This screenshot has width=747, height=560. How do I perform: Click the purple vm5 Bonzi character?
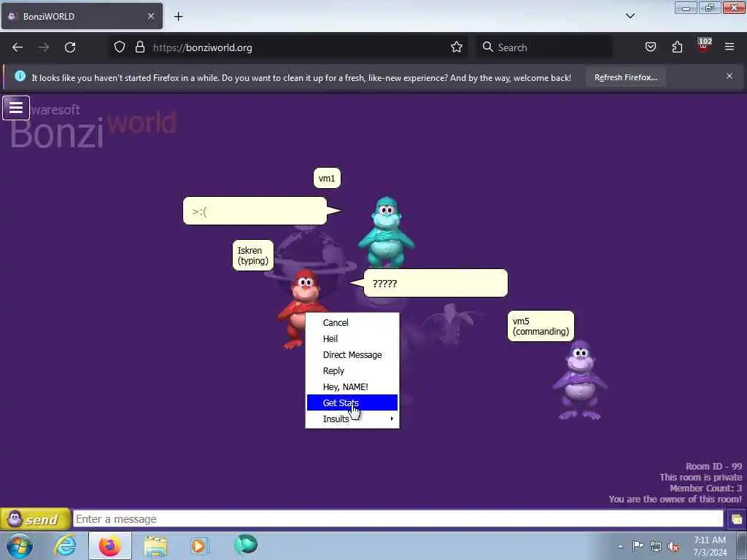(580, 380)
